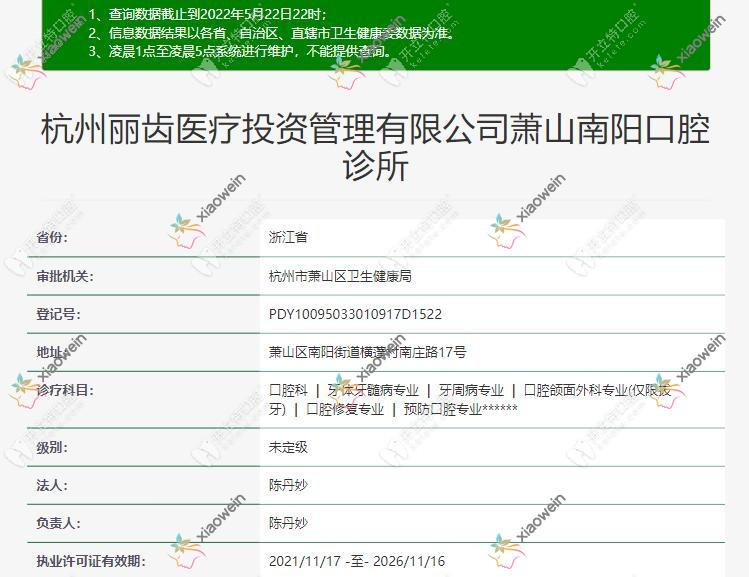
Task: Click the 负责人 label
Action: click(x=58, y=523)
